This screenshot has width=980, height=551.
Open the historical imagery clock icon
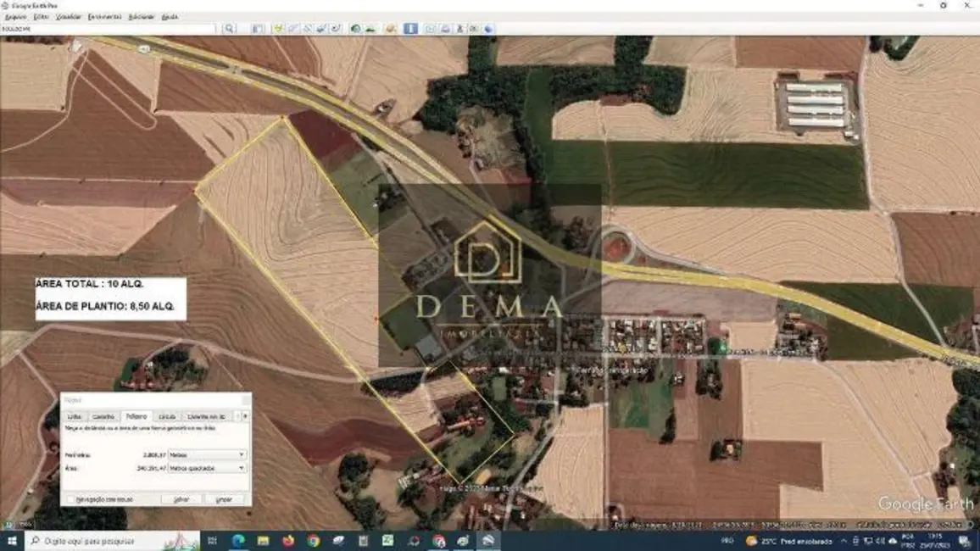(356, 29)
